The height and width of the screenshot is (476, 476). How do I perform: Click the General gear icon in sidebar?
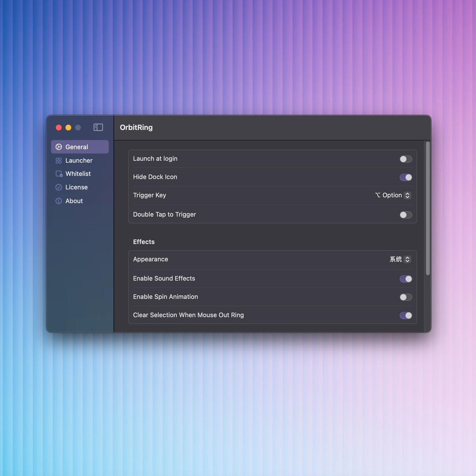pyautogui.click(x=59, y=147)
